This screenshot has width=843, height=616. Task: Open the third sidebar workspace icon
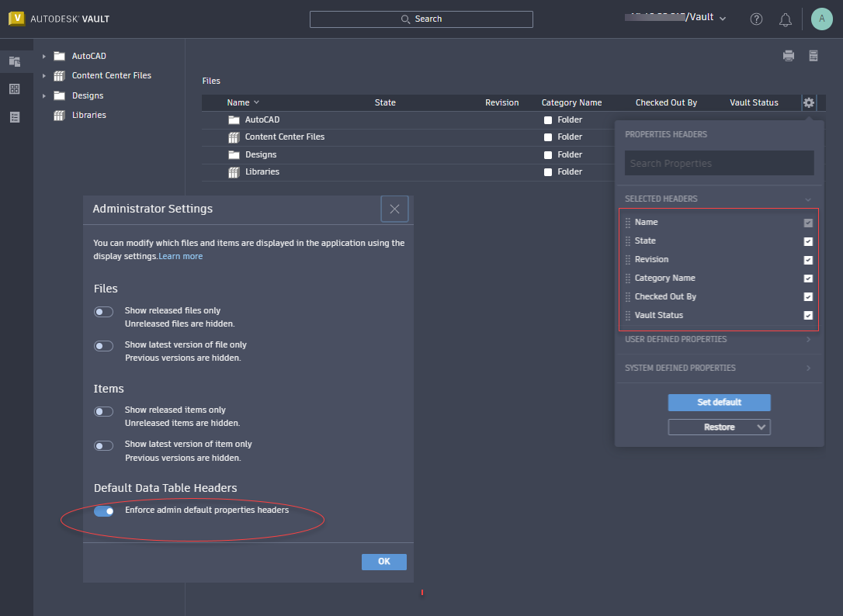pyautogui.click(x=15, y=116)
